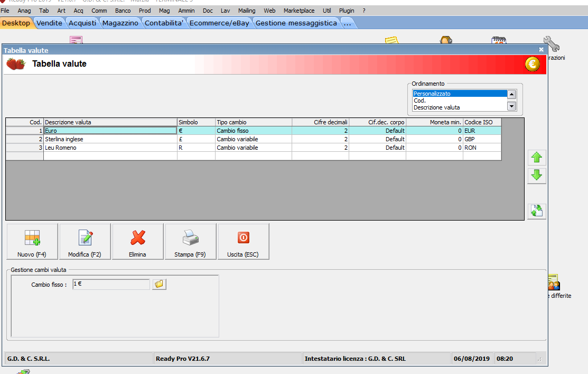This screenshot has width=588, height=374.
Task: Switch to the Magazzino tab
Action: pyautogui.click(x=120, y=23)
